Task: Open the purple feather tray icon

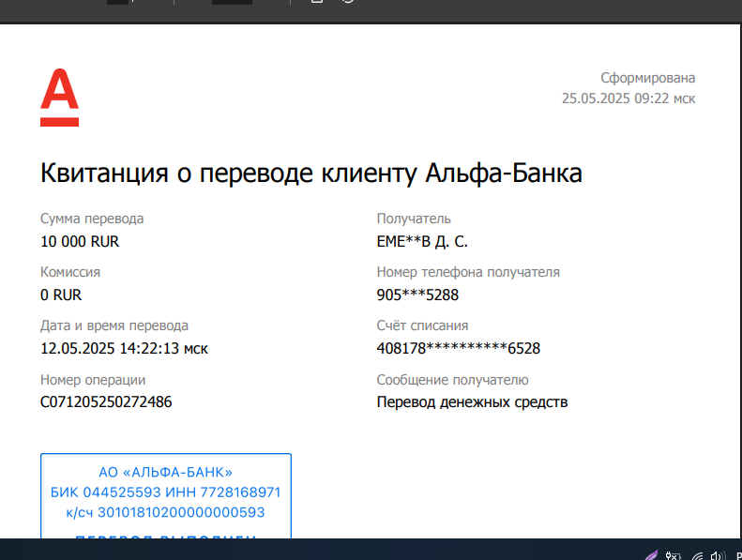Action: [652, 555]
